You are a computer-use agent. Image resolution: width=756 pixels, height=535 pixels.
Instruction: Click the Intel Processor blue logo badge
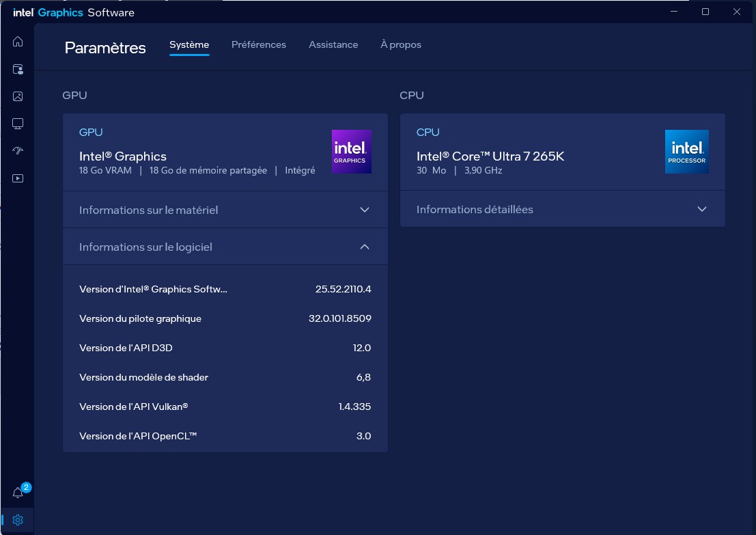pyautogui.click(x=686, y=151)
